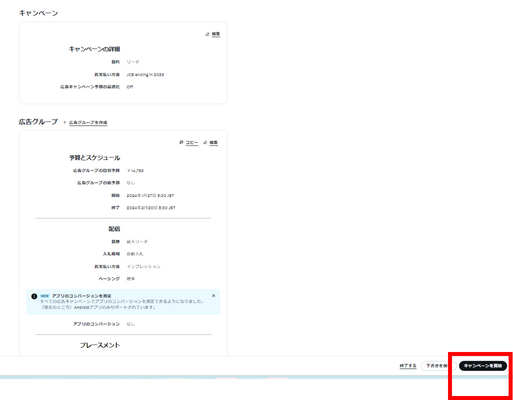Click the 目標 value 最大リーチ
This screenshot has height=400, width=513.
(x=137, y=242)
